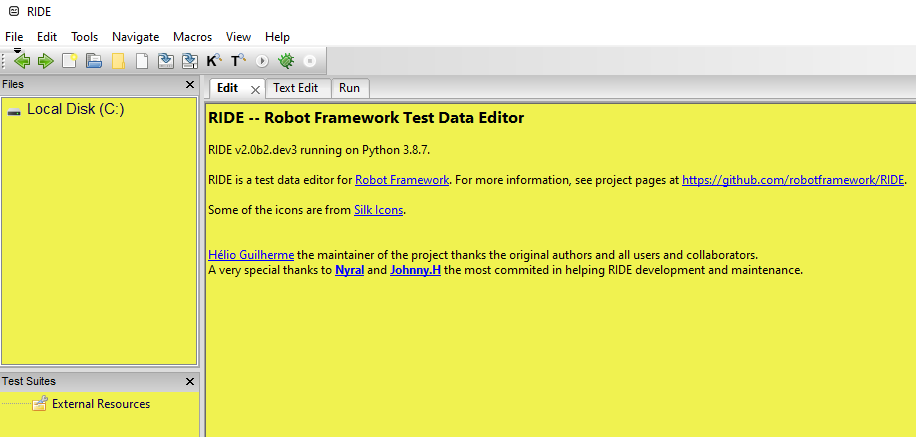916x437 pixels.
Task: Click the blank page Open Resource icon
Action: (x=142, y=61)
